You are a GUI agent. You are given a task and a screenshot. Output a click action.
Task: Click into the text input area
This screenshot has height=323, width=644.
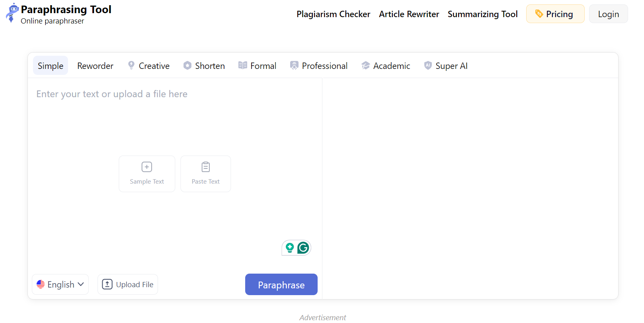174,119
